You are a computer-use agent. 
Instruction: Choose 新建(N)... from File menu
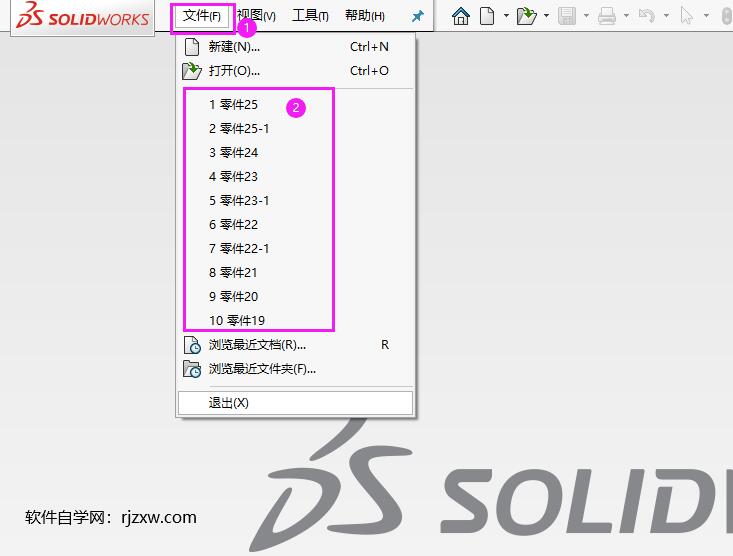[295, 47]
